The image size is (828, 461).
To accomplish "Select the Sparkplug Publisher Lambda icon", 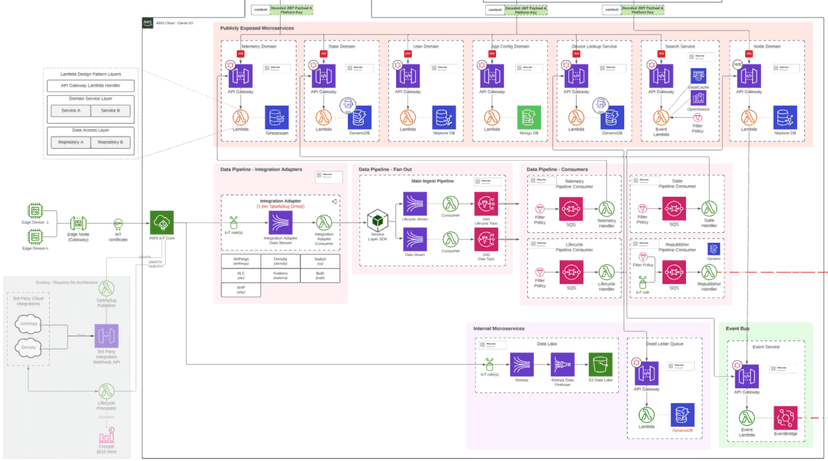I will coord(106,288).
